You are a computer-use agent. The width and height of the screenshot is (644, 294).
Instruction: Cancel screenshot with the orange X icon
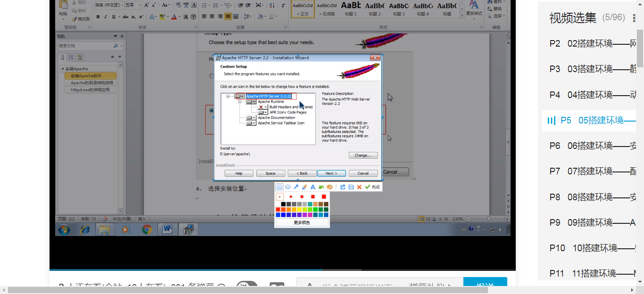(359, 187)
